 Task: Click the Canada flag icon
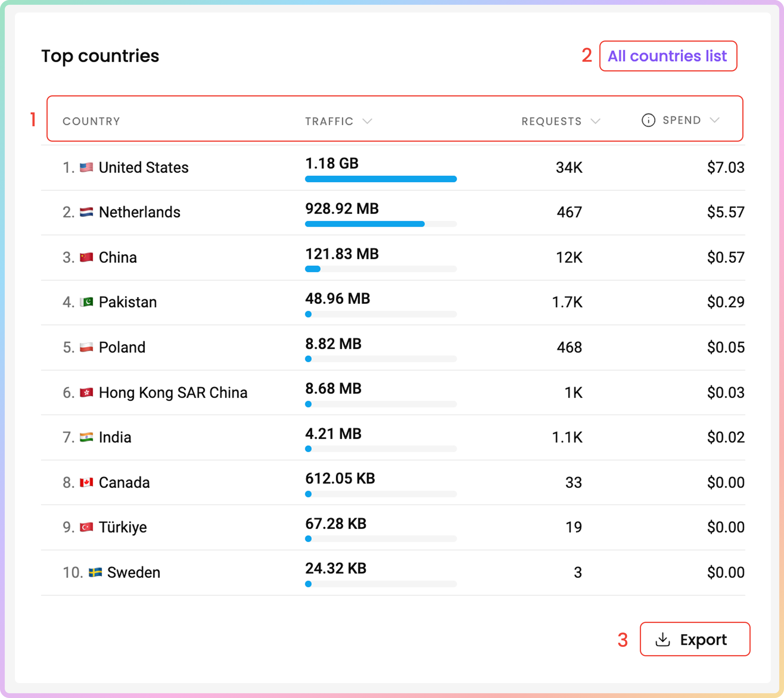click(86, 482)
